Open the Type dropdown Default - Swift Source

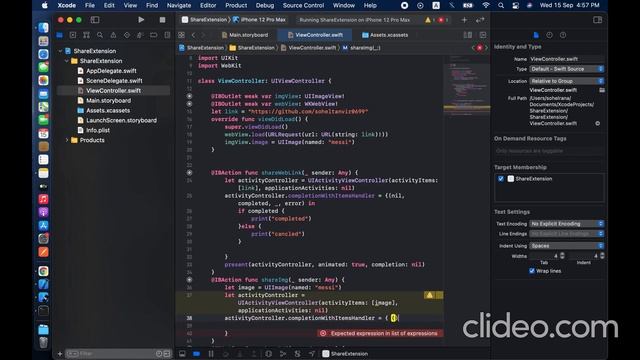[x=567, y=69]
